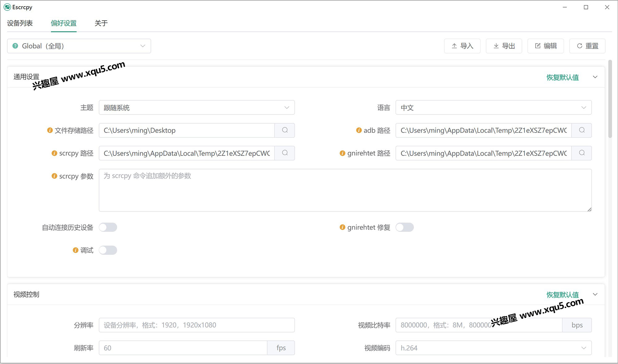The image size is (618, 364).
Task: Click 恢复默认值 in 视频控制 section
Action: 563,295
